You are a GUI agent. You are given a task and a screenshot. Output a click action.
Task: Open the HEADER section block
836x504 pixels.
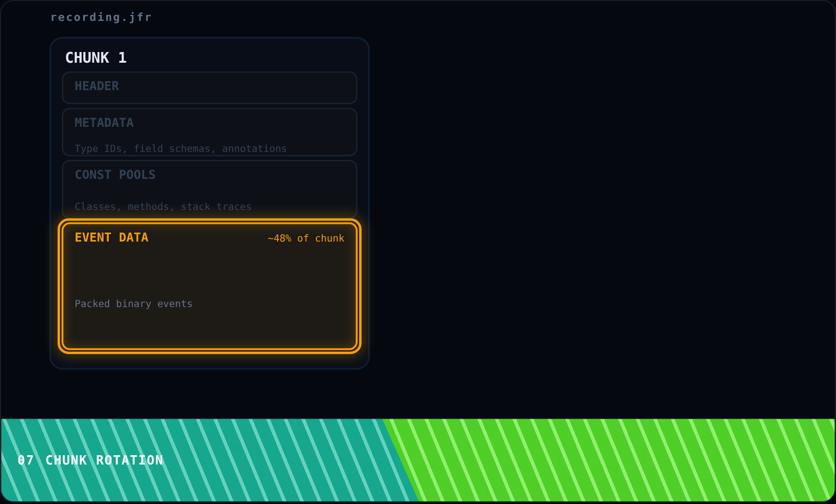[x=209, y=88]
